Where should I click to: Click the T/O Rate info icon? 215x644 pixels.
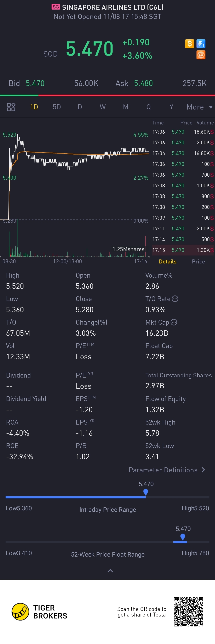[175, 299]
